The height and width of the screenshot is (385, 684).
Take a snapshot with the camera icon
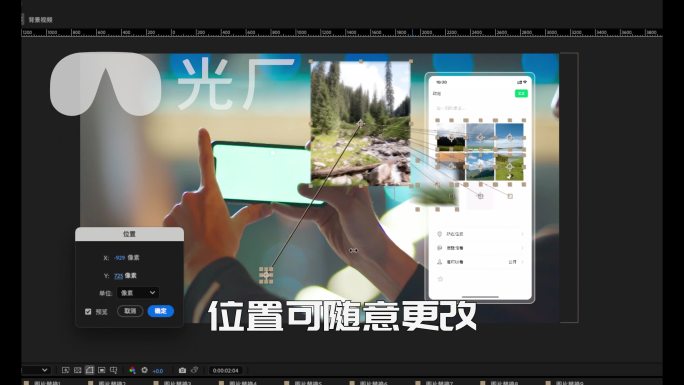click(182, 370)
